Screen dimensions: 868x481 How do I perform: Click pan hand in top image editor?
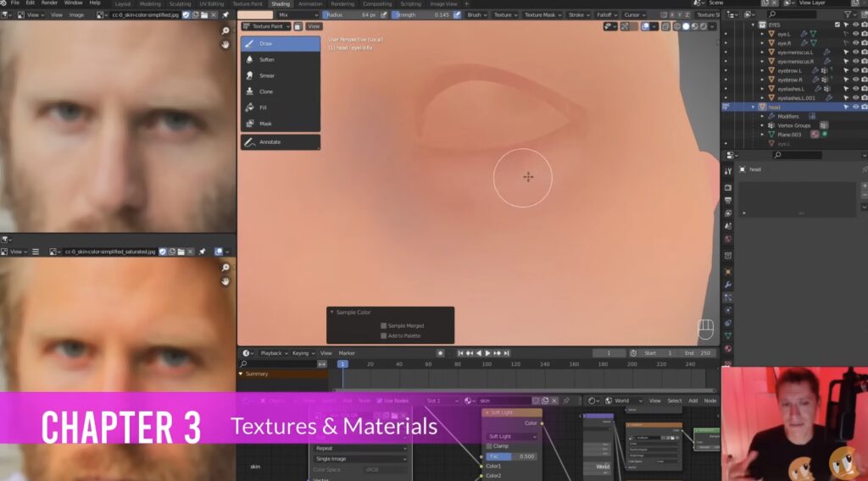click(x=225, y=45)
